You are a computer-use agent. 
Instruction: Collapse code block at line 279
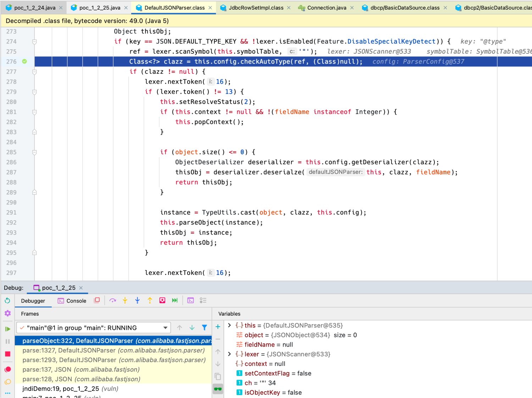34,92
